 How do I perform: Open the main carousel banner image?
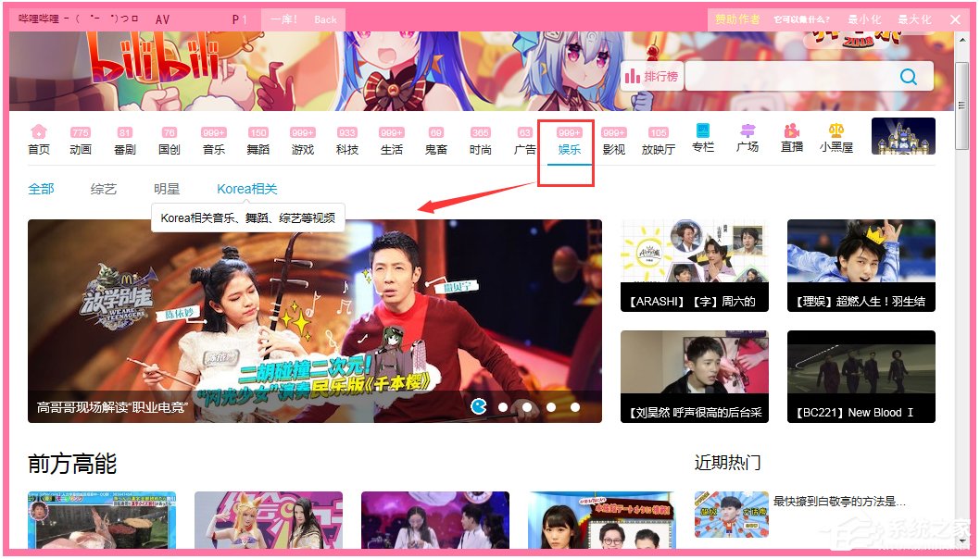(x=314, y=321)
